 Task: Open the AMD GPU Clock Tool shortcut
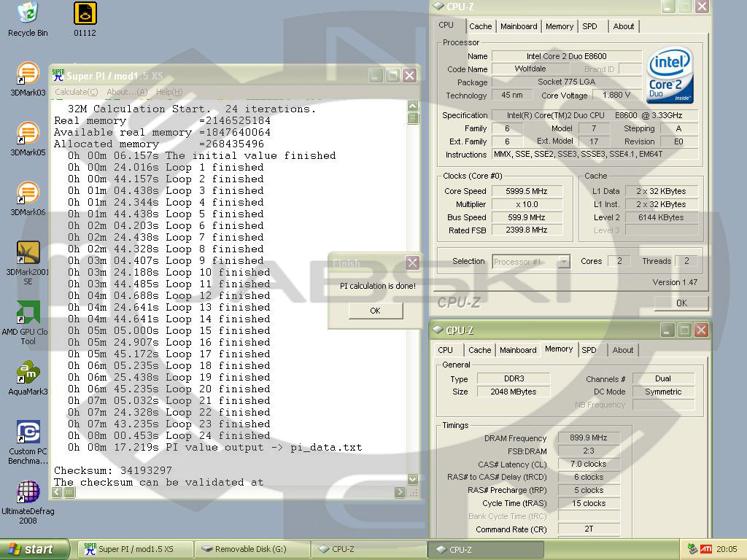click(x=28, y=323)
